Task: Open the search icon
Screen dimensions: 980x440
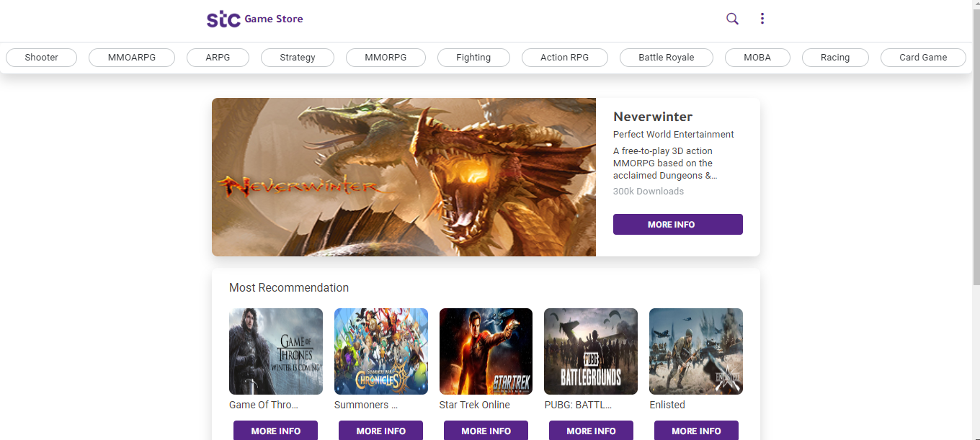Action: coord(732,19)
